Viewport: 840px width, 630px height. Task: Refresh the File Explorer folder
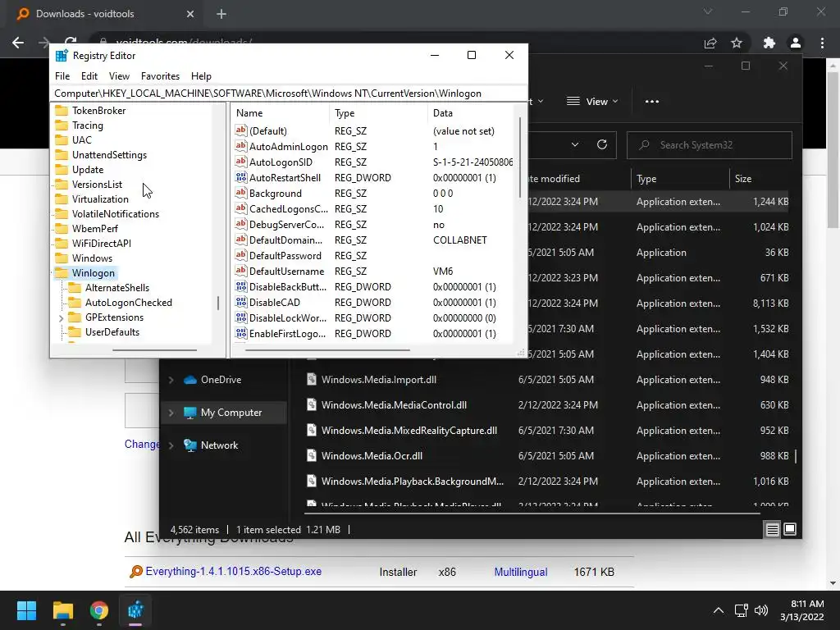click(x=602, y=144)
